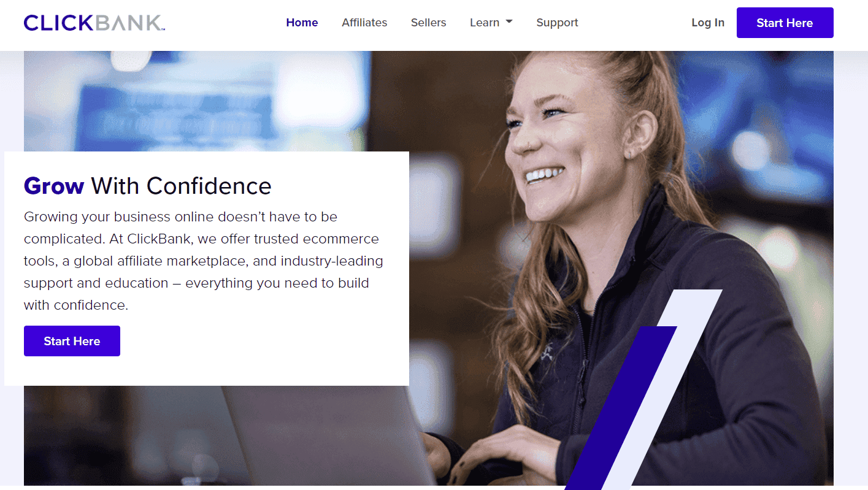This screenshot has width=868, height=490.
Task: Click the bold purple word Grow
Action: [x=54, y=186]
